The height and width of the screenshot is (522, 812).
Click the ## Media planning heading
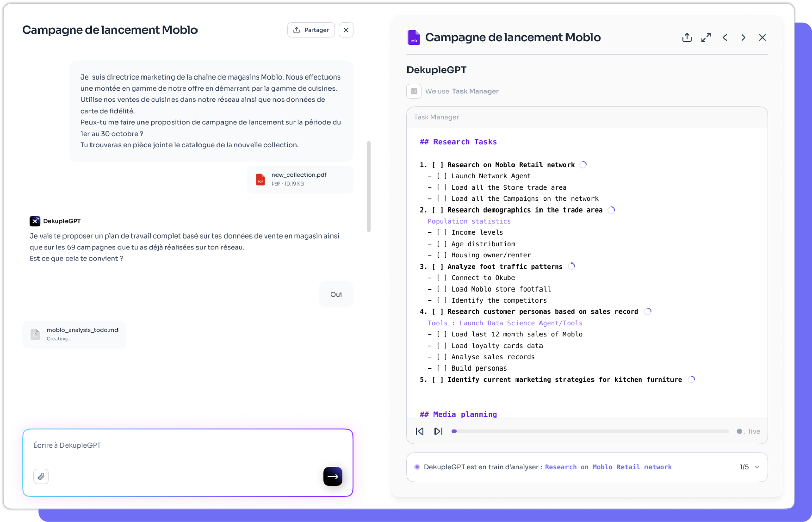point(458,414)
